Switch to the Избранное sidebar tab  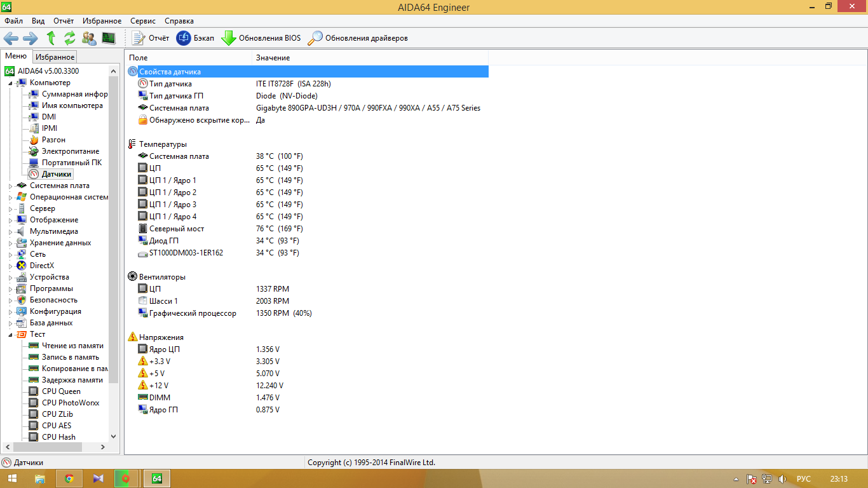pyautogui.click(x=55, y=57)
